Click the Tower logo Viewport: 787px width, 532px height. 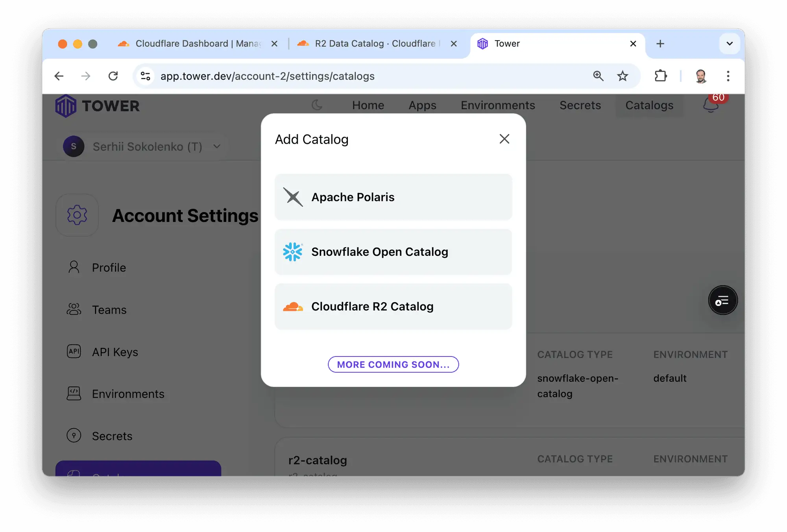tap(98, 105)
